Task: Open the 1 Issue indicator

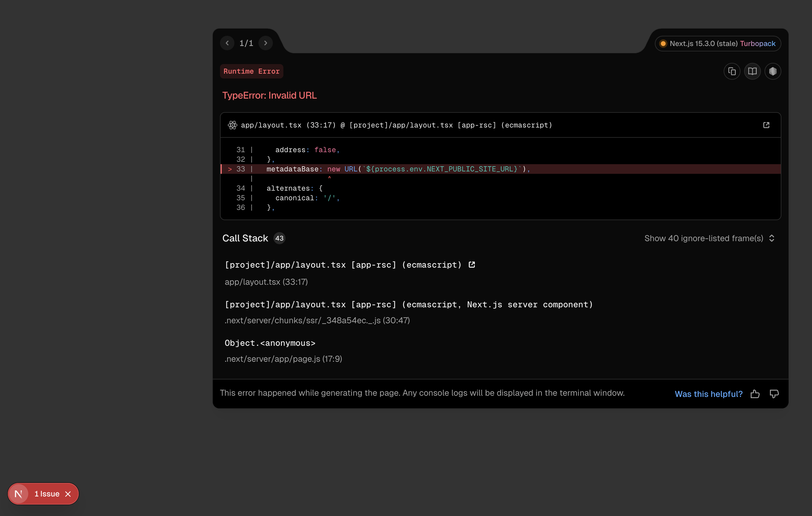Action: (47, 494)
